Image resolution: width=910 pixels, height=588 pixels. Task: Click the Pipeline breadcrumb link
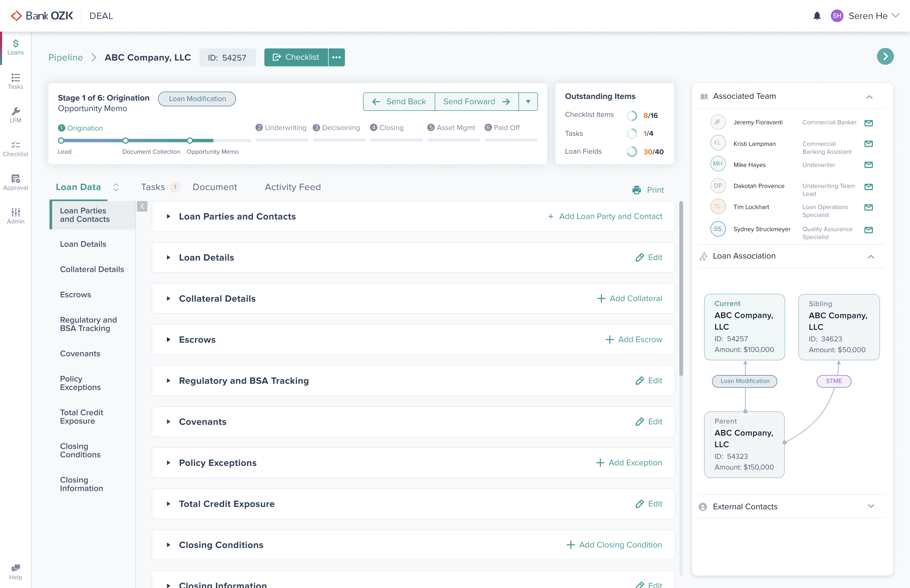66,57
